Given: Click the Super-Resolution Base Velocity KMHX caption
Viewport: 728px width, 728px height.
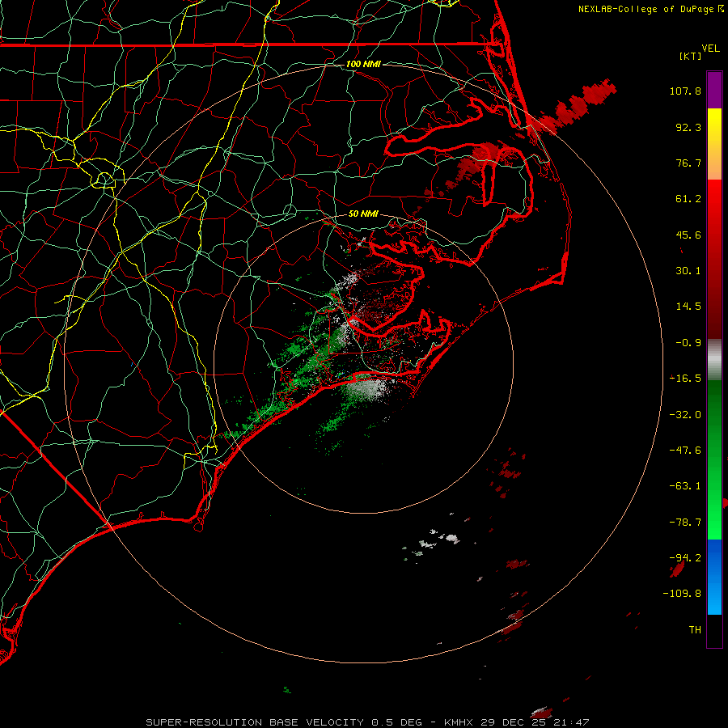Looking at the screenshot, I should 367,722.
